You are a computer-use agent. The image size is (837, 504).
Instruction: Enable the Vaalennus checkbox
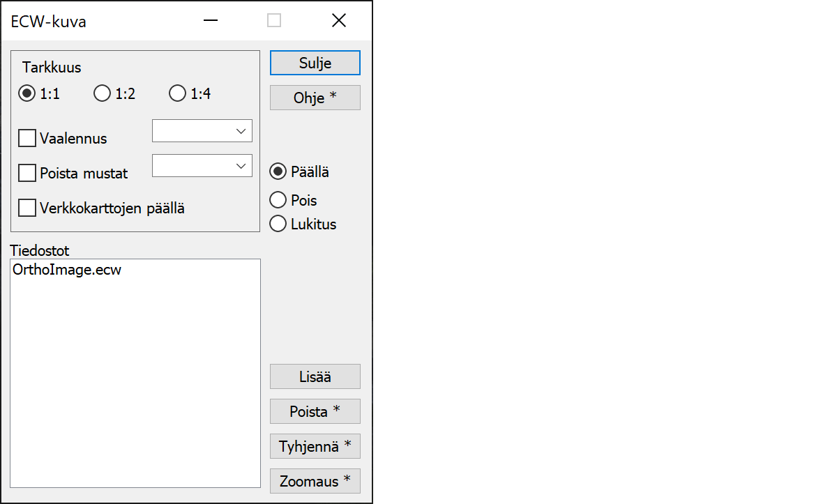coord(27,138)
